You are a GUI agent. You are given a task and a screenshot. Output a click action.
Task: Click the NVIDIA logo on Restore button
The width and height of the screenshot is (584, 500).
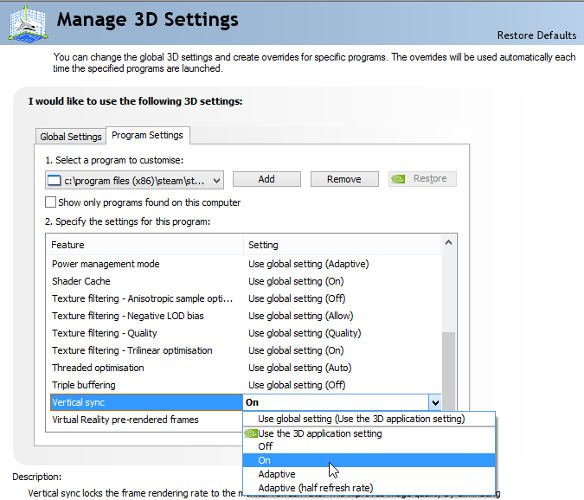398,179
